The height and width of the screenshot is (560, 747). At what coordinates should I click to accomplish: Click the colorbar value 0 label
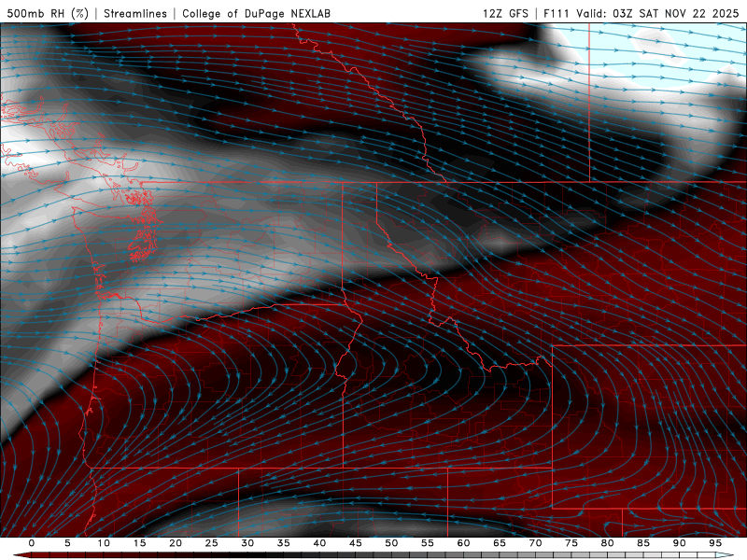click(32, 543)
